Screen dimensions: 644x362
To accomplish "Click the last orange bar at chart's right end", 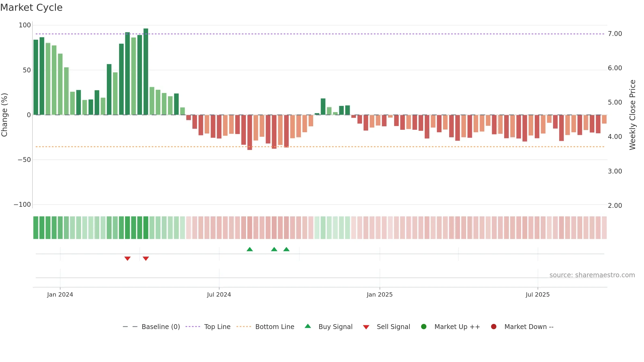I will tap(604, 119).
